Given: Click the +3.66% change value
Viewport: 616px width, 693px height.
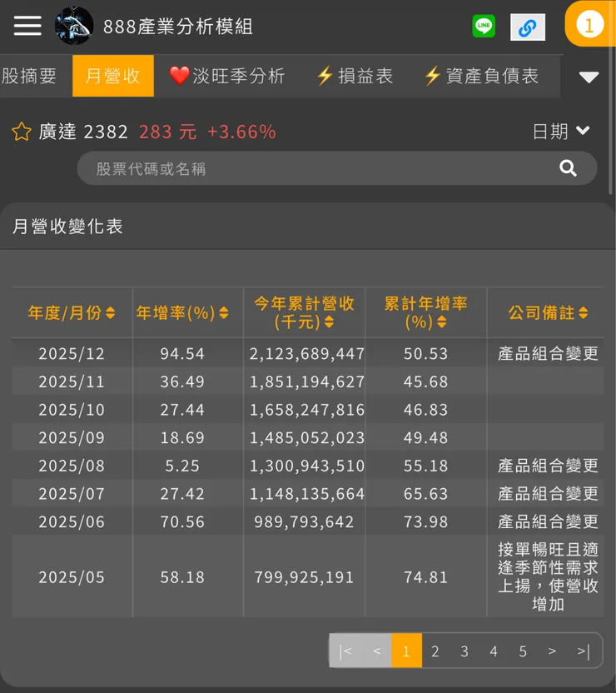Looking at the screenshot, I should click(241, 132).
